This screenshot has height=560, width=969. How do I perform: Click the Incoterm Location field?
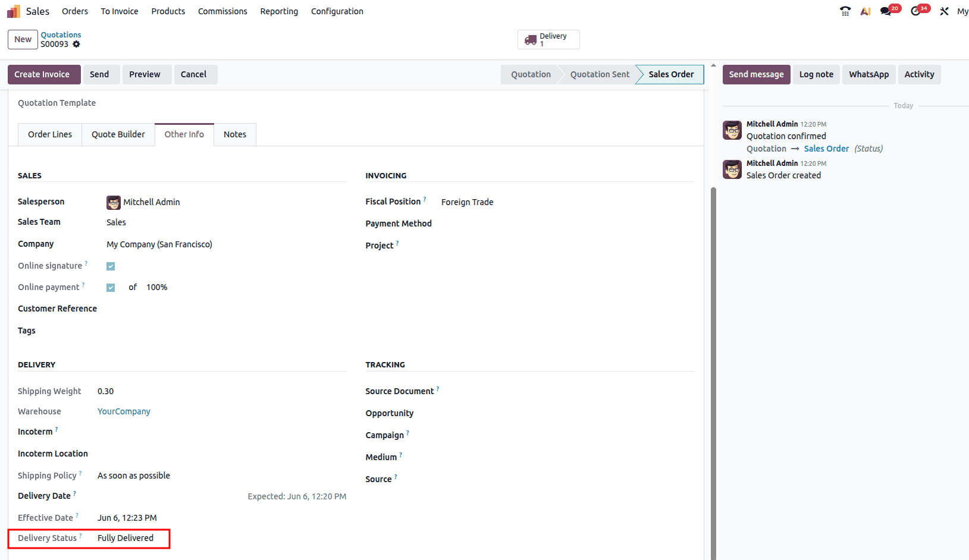tap(222, 454)
